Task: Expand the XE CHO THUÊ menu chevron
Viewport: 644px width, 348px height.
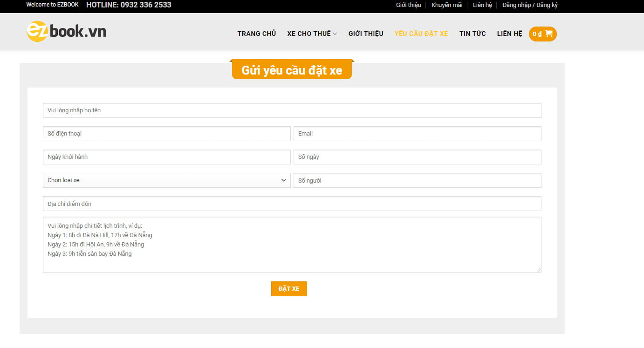Action: tap(335, 34)
